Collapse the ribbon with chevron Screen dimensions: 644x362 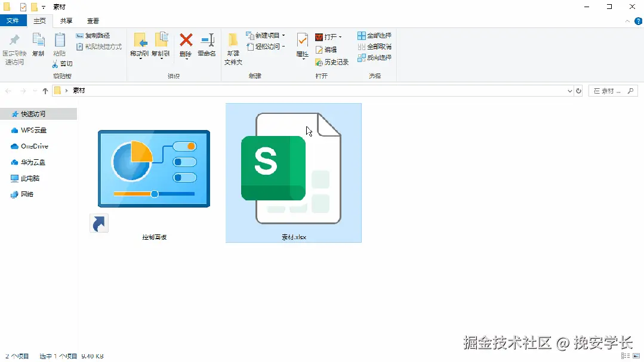pos(627,21)
